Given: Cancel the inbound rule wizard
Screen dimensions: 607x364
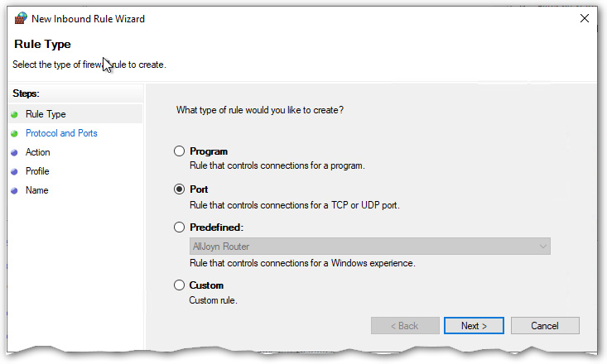Looking at the screenshot, I should tap(544, 325).
